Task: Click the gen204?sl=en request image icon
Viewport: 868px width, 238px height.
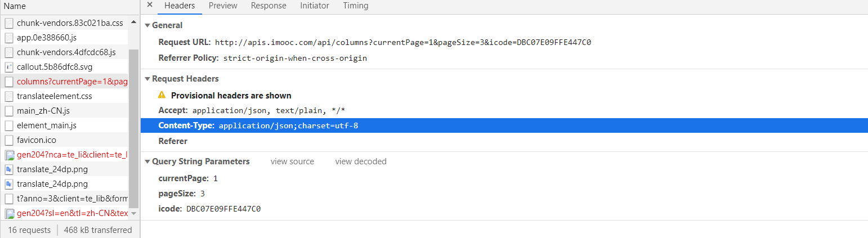Action: click(9, 213)
